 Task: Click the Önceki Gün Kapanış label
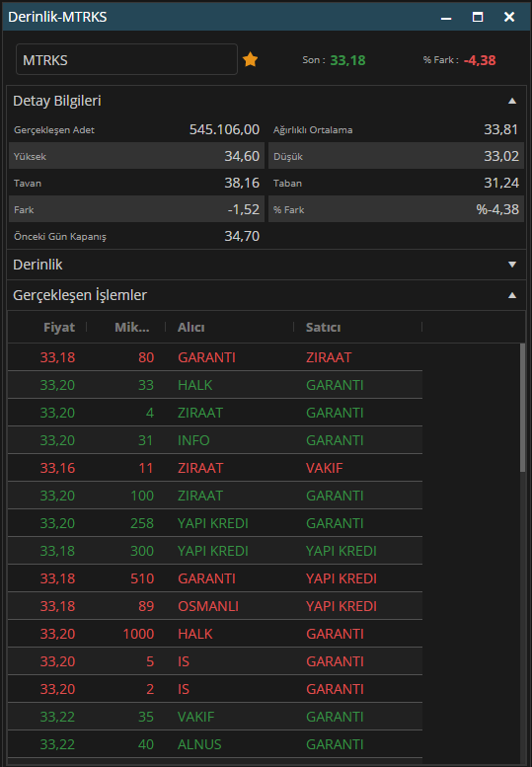tap(60, 237)
